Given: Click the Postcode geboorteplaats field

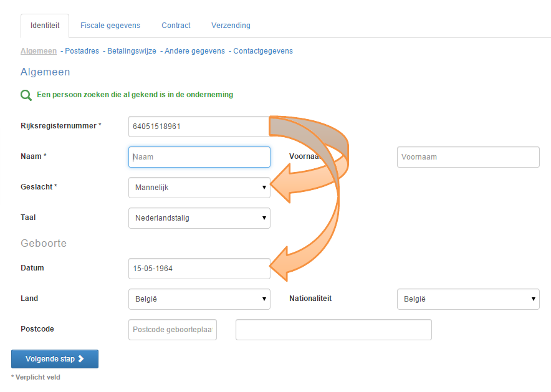Looking at the screenshot, I should [x=173, y=330].
